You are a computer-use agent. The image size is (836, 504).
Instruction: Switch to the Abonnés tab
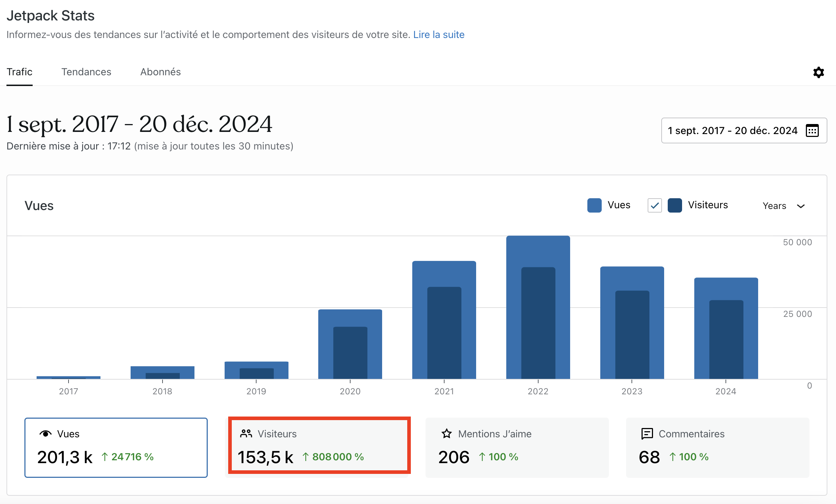160,72
